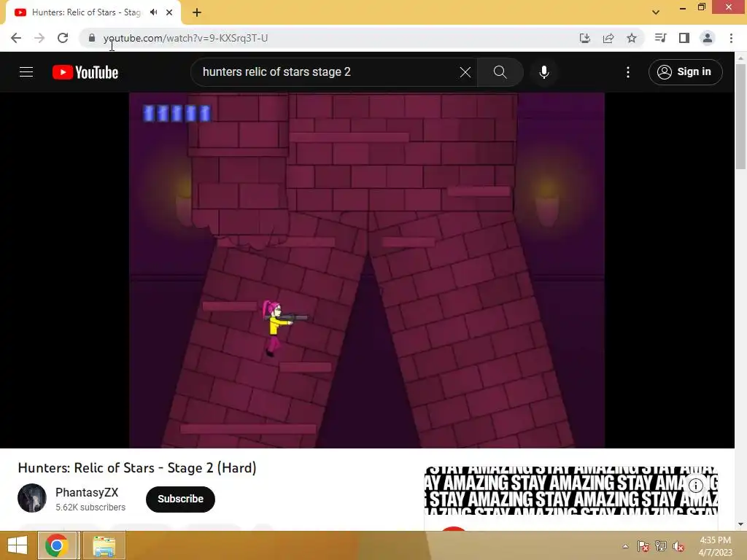Open a new browser tab
This screenshot has height=560, width=747.
tap(197, 12)
